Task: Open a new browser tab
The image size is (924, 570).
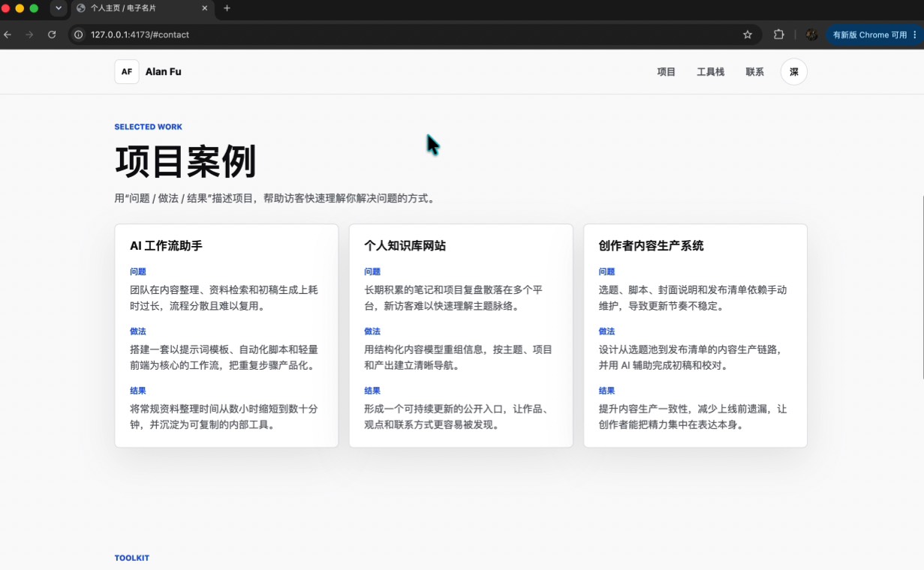Action: coord(227,8)
